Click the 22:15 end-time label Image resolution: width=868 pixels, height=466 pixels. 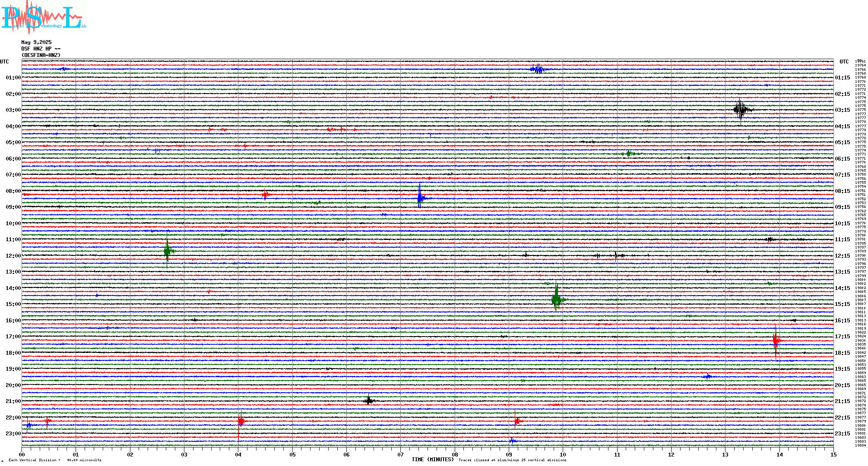point(842,418)
